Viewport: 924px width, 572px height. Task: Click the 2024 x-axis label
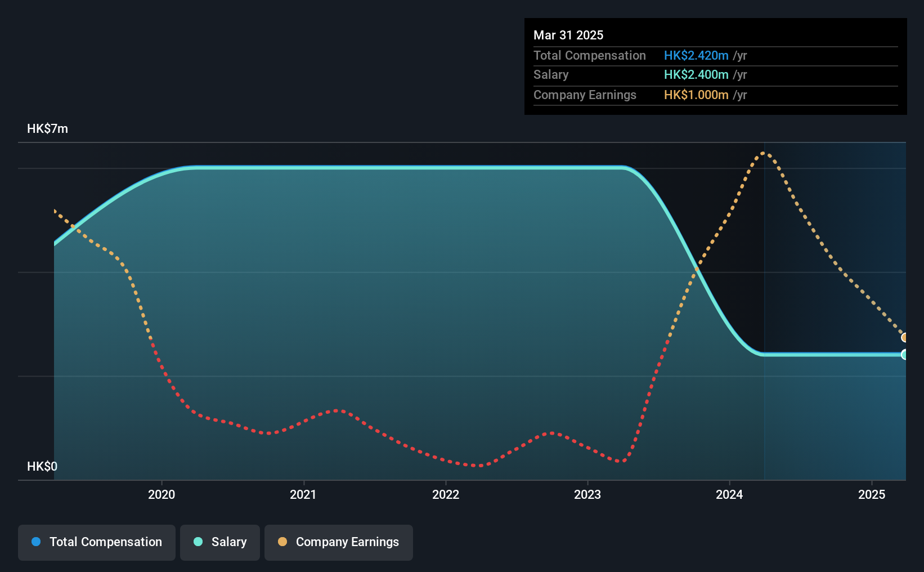(729, 494)
